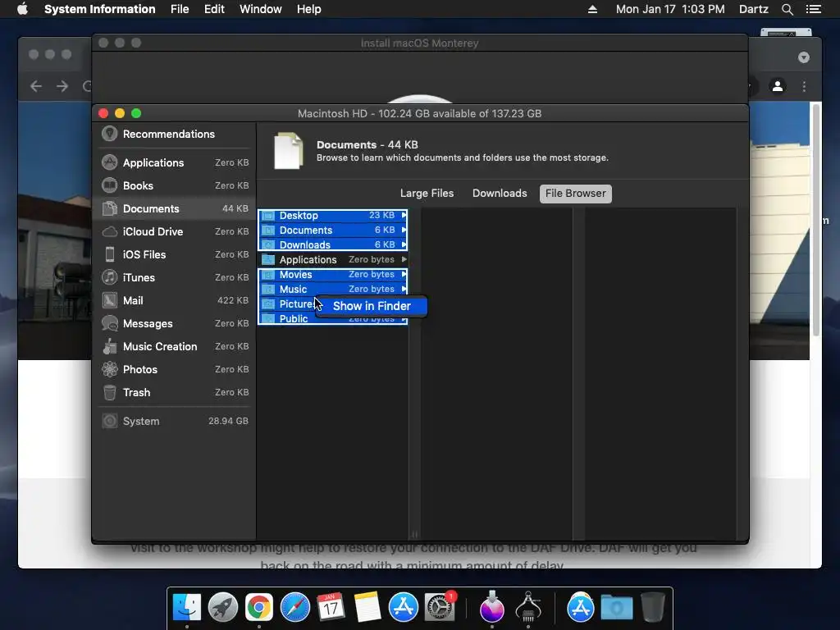
Task: Open the Downloads folder in the Dock
Action: (x=616, y=608)
